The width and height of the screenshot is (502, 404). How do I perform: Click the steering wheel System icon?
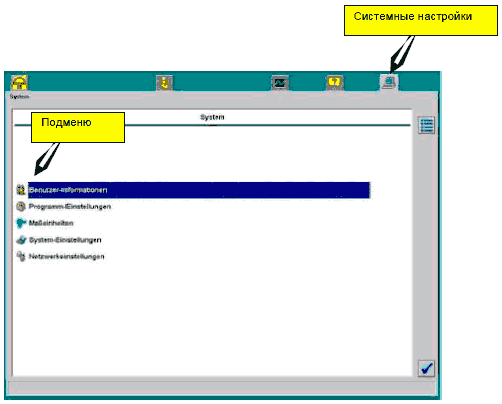pos(19,82)
